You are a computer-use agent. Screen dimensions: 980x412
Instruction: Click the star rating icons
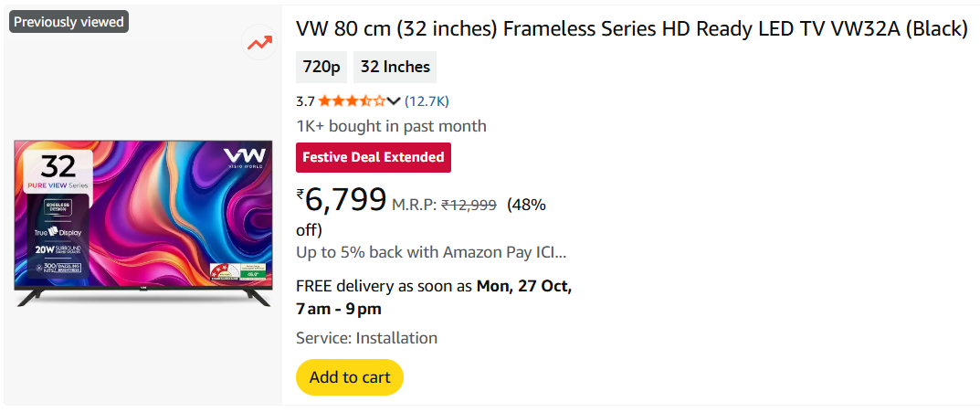click(352, 101)
